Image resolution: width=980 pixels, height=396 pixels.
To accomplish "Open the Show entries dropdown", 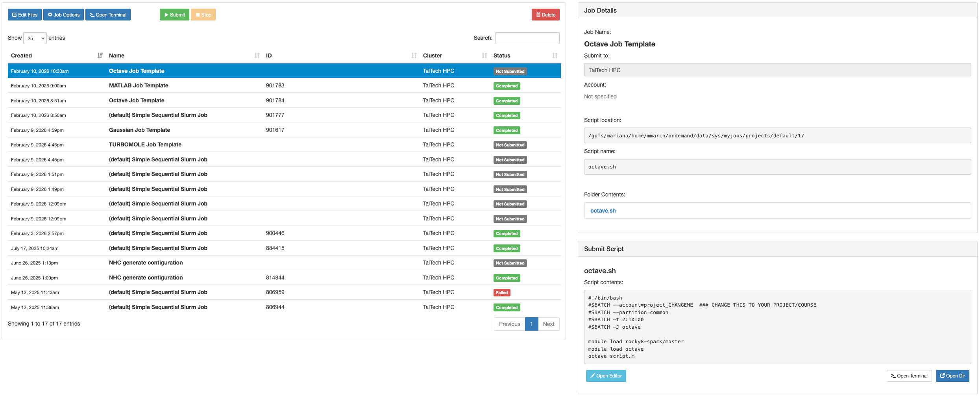I will [35, 38].
